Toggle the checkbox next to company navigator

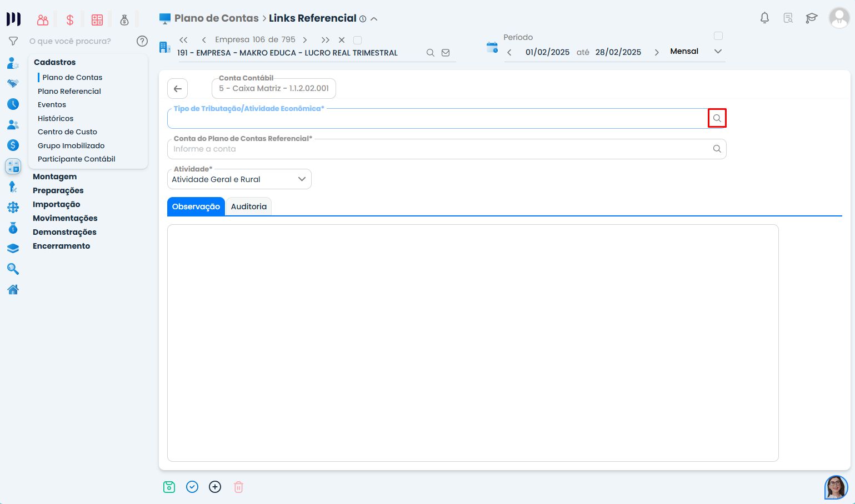click(358, 40)
